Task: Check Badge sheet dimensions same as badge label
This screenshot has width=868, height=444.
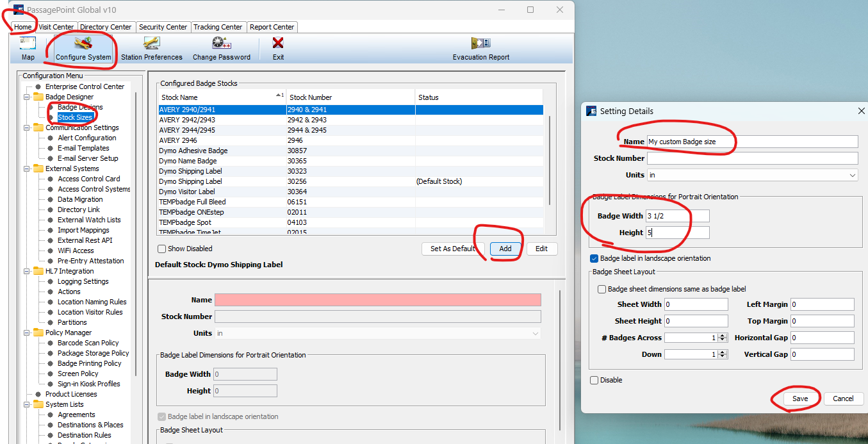Action: [x=602, y=289]
